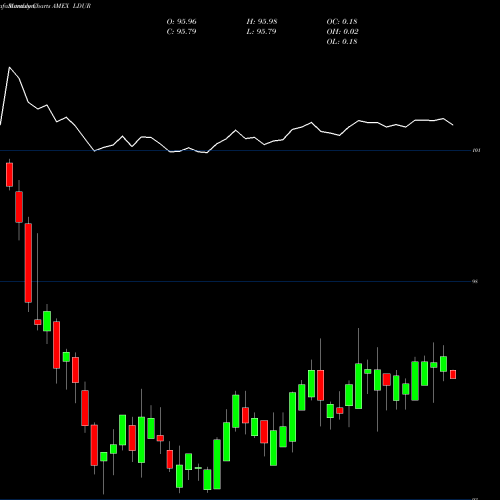The image size is (500, 500).
Task: Select the close value C: 95.79
Action: [181, 32]
